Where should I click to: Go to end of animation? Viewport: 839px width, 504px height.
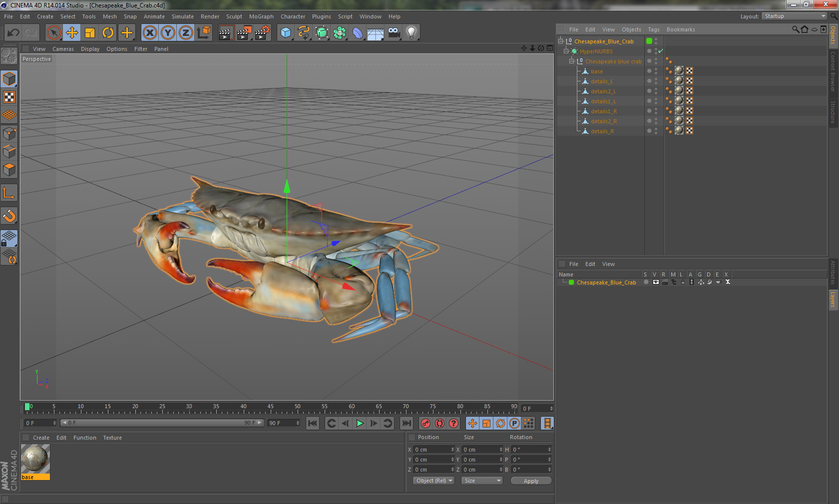coord(407,423)
